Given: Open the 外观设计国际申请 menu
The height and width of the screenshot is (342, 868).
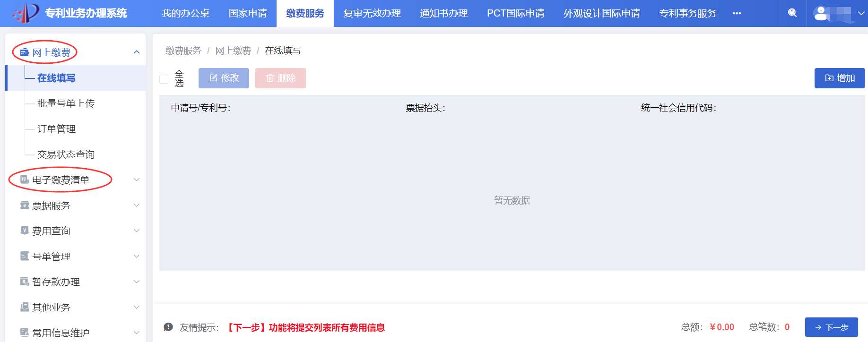Looking at the screenshot, I should pyautogui.click(x=602, y=13).
